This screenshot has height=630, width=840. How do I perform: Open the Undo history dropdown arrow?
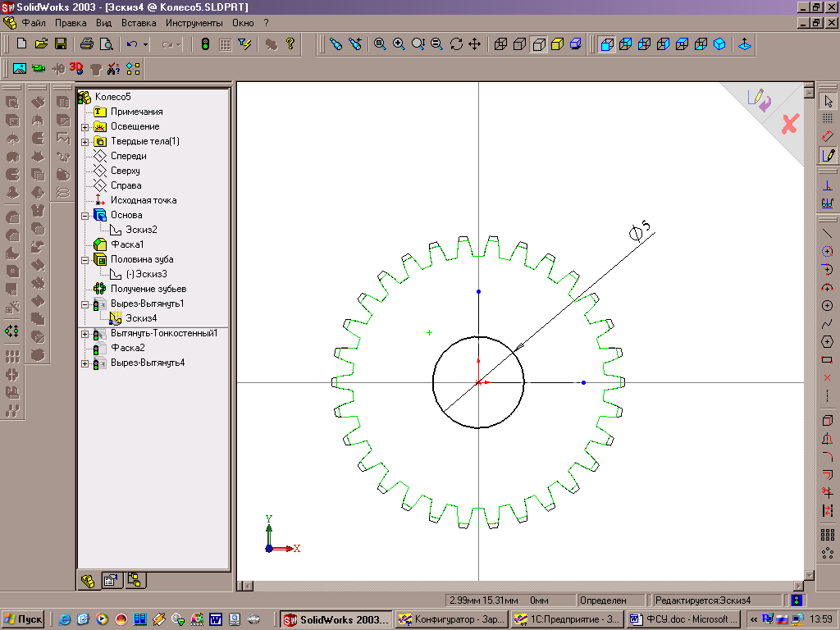click(x=145, y=44)
